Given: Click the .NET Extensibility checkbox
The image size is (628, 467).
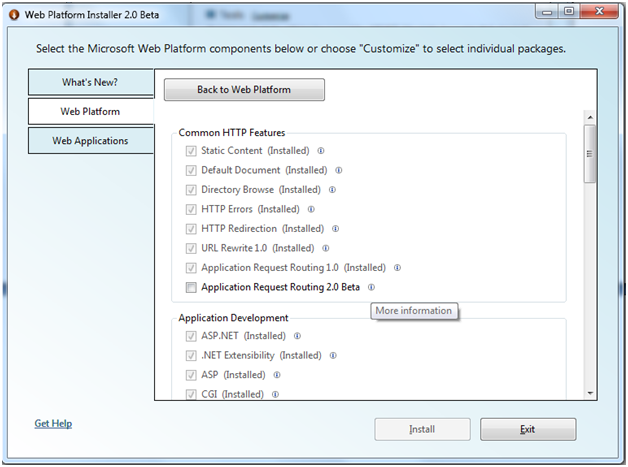Looking at the screenshot, I should 191,355.
